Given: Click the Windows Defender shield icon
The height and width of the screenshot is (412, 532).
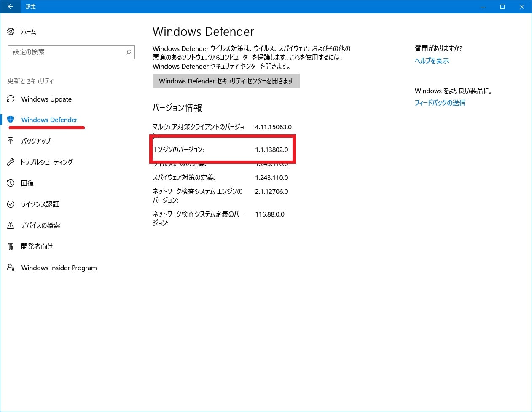Looking at the screenshot, I should pos(11,120).
